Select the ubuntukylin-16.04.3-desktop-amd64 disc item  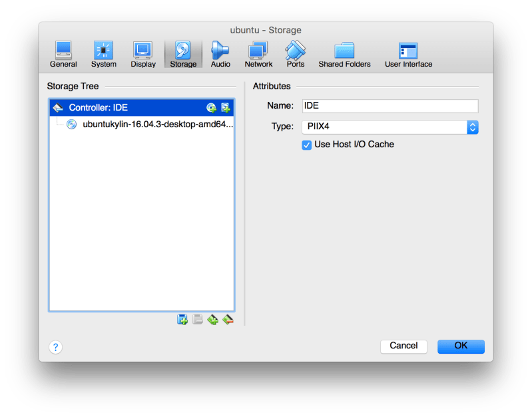point(142,125)
